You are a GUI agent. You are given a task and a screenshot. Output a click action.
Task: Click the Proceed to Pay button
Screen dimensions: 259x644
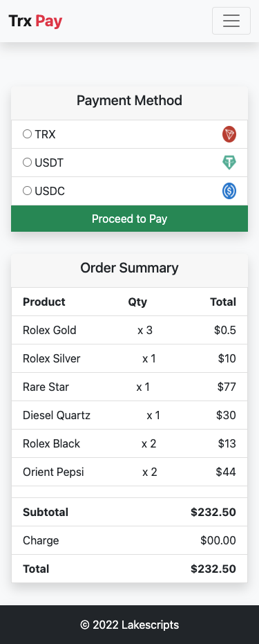(130, 219)
